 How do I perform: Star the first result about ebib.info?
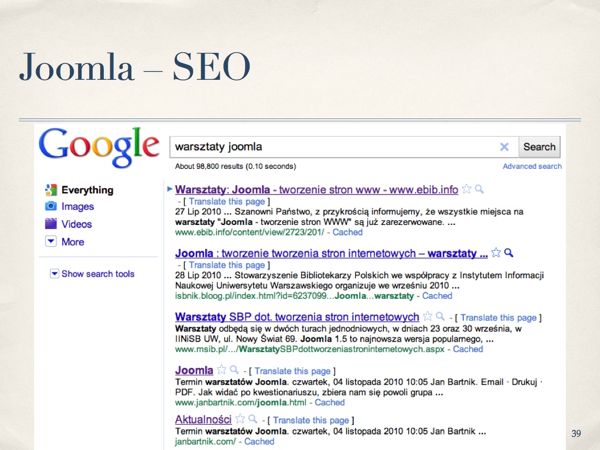(x=467, y=188)
